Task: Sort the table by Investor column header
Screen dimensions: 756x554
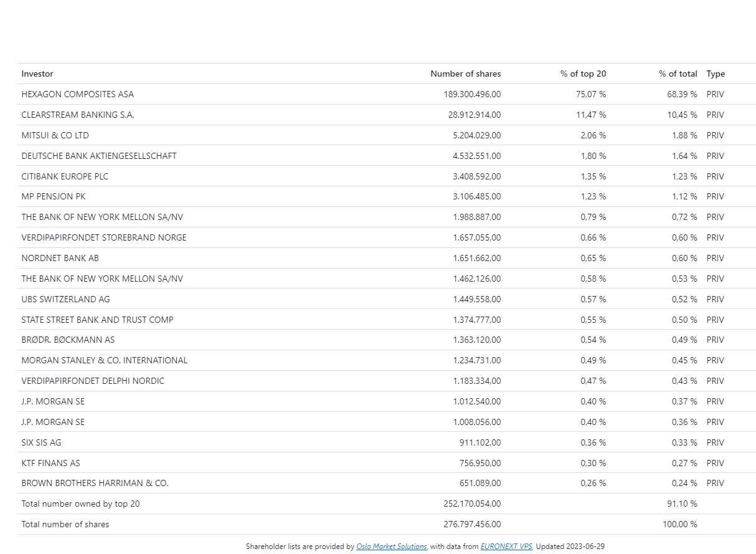Action: click(x=37, y=74)
